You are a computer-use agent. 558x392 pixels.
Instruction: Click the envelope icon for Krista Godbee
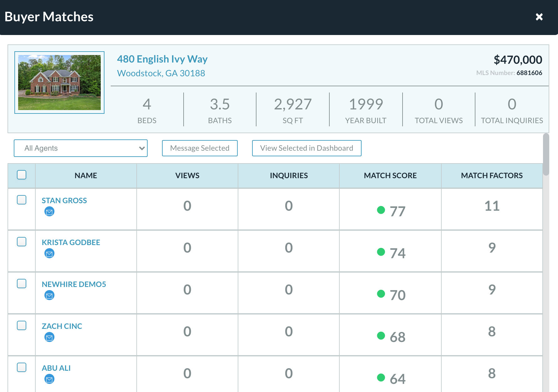[x=49, y=254]
